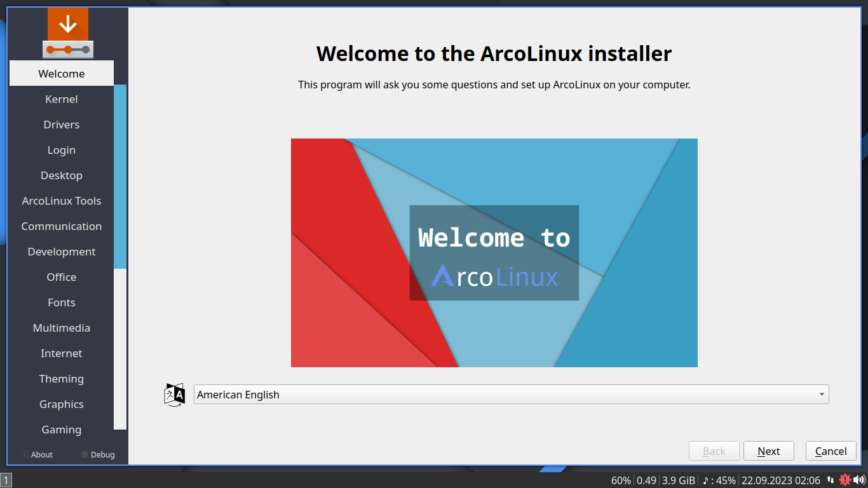Select the Fonts step in sidebar

pyautogui.click(x=62, y=302)
